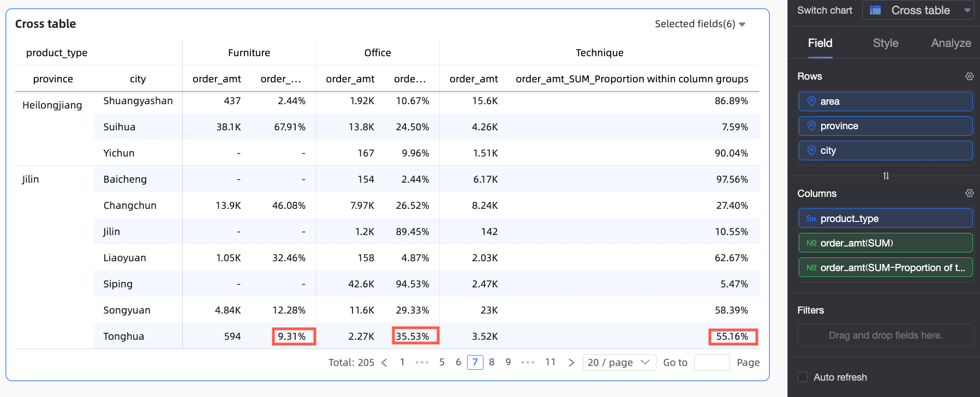Click the location icon on province field
Image resolution: width=980 pixels, height=397 pixels.
[811, 126]
